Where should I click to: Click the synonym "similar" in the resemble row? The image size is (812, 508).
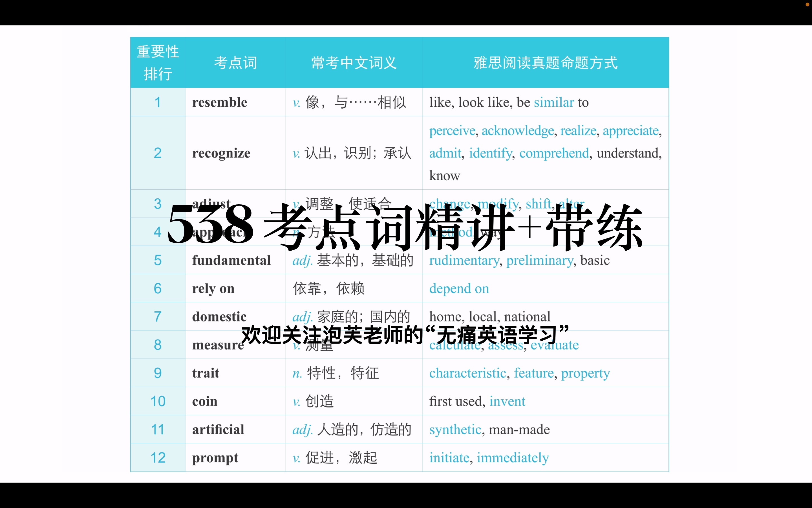(x=554, y=102)
